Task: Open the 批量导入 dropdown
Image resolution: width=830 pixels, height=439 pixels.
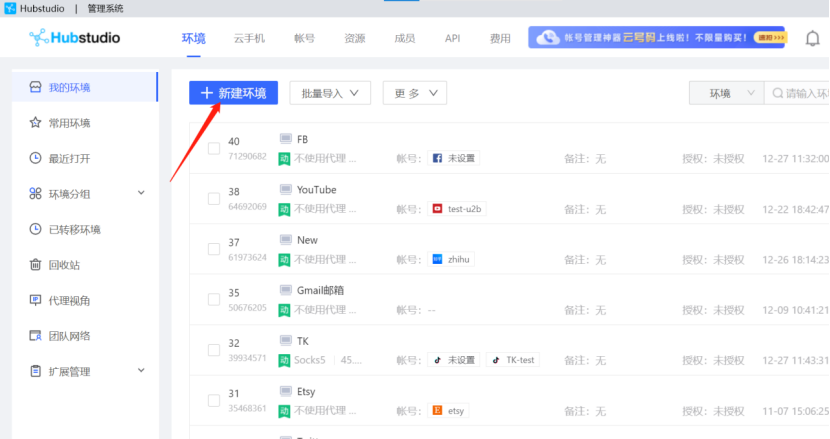Action: click(330, 93)
